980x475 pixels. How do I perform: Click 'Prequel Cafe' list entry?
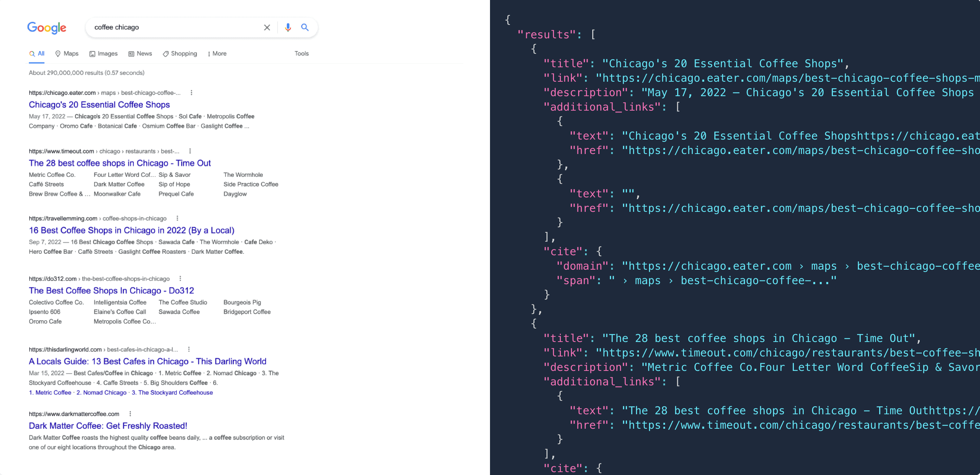[176, 194]
